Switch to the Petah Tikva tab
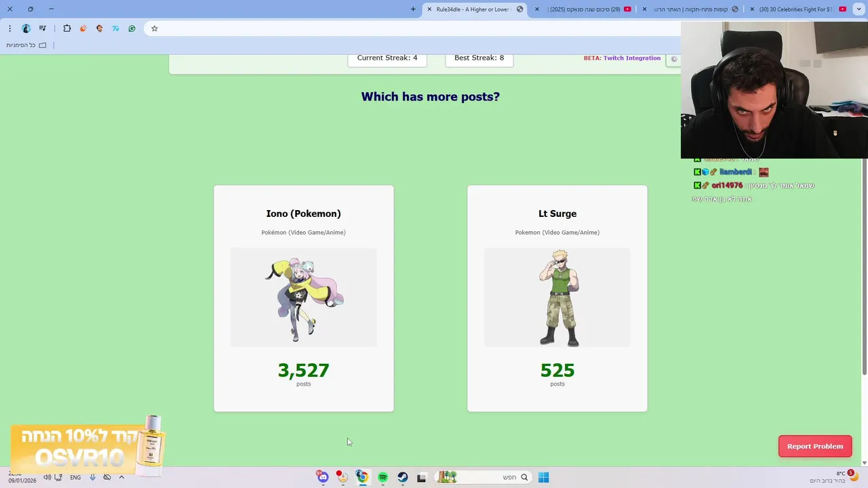The image size is (868, 488). tap(692, 9)
